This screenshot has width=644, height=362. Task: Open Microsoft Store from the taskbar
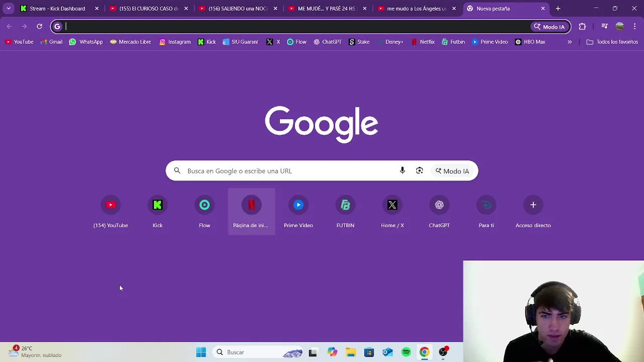pos(369,352)
